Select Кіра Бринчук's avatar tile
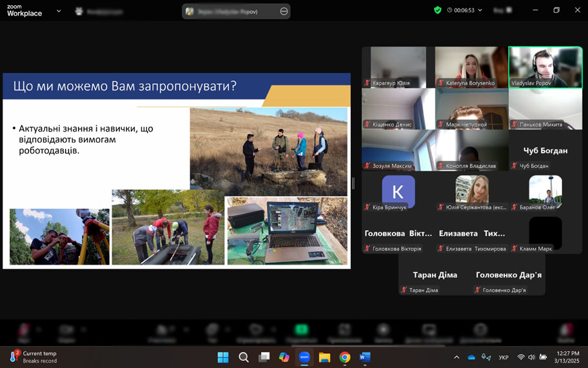 pyautogui.click(x=398, y=192)
